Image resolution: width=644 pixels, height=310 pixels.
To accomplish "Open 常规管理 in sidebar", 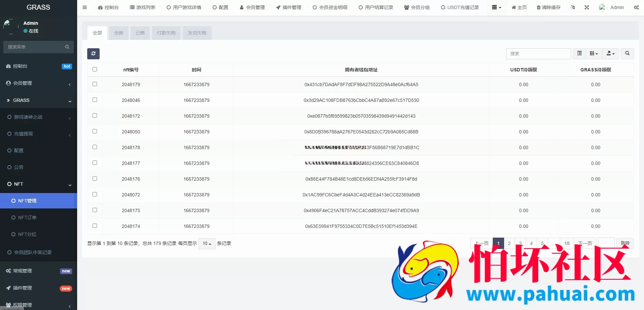I will coord(39,271).
